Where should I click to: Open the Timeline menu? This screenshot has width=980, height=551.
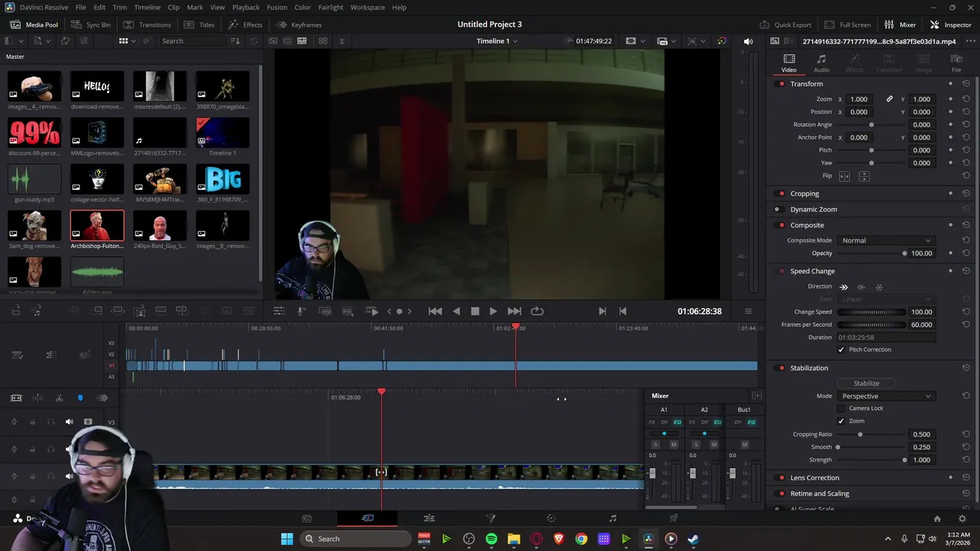pyautogui.click(x=148, y=7)
